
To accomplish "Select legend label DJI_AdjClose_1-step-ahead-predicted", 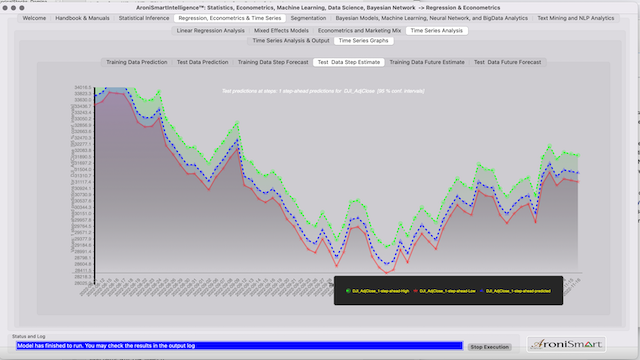I will click(x=518, y=291).
